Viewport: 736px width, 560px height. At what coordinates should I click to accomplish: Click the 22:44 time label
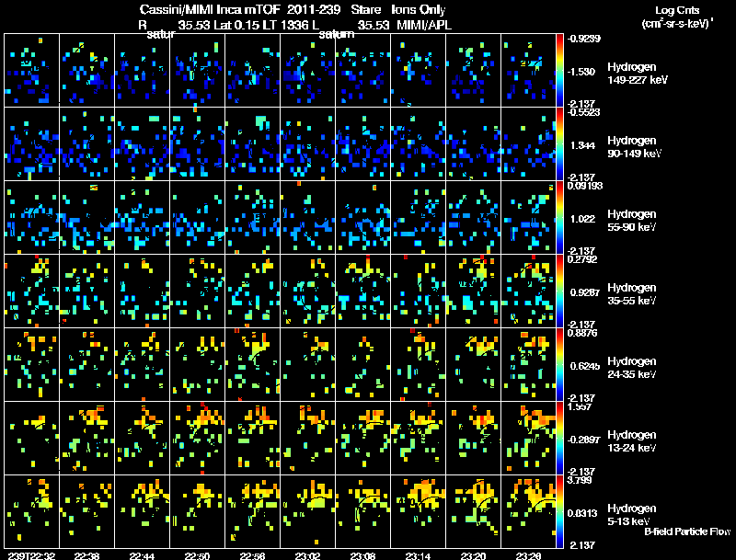click(142, 555)
